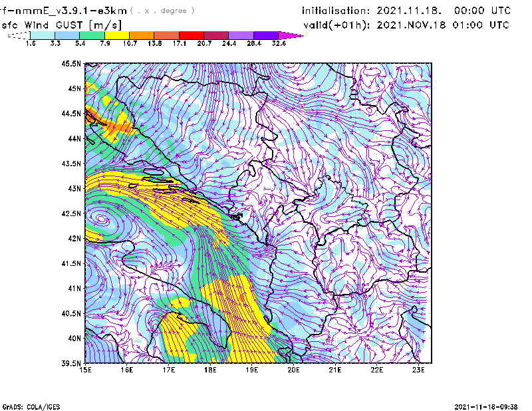
Task: Select the violet 28.4–32.6 legend swatch
Action: [x=265, y=35]
